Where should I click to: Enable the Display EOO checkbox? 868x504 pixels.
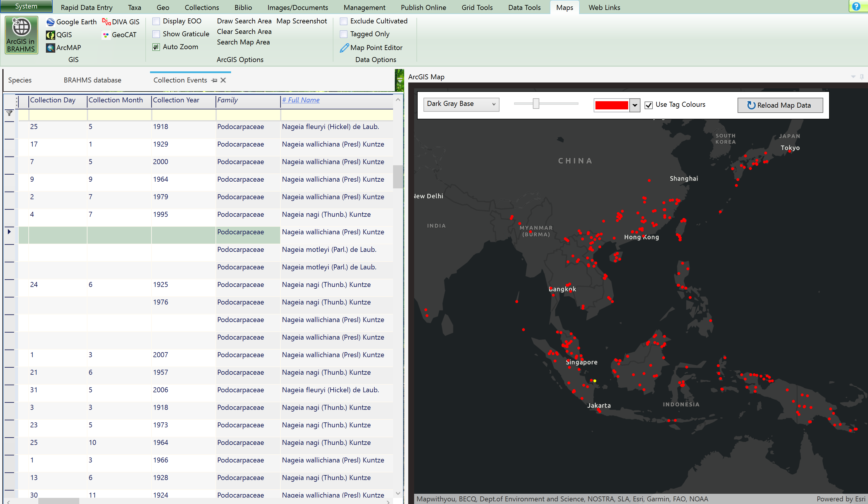156,21
